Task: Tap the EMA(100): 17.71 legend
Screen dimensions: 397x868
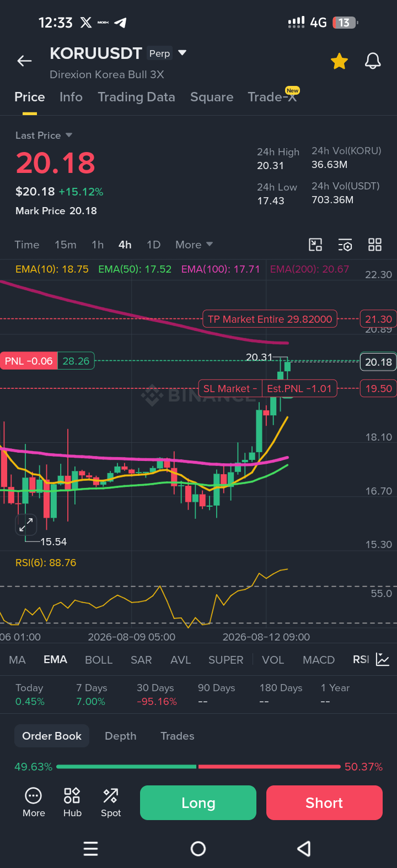Action: (x=221, y=269)
